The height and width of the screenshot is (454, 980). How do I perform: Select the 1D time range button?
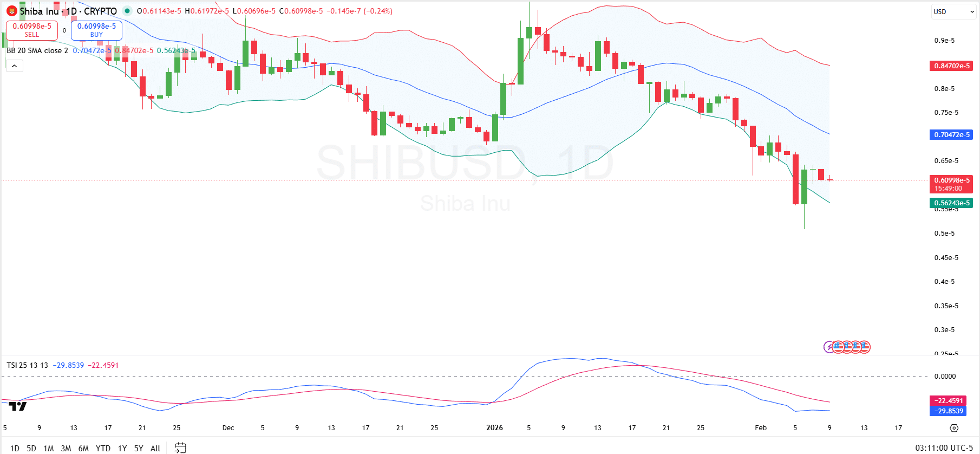[x=15, y=448]
